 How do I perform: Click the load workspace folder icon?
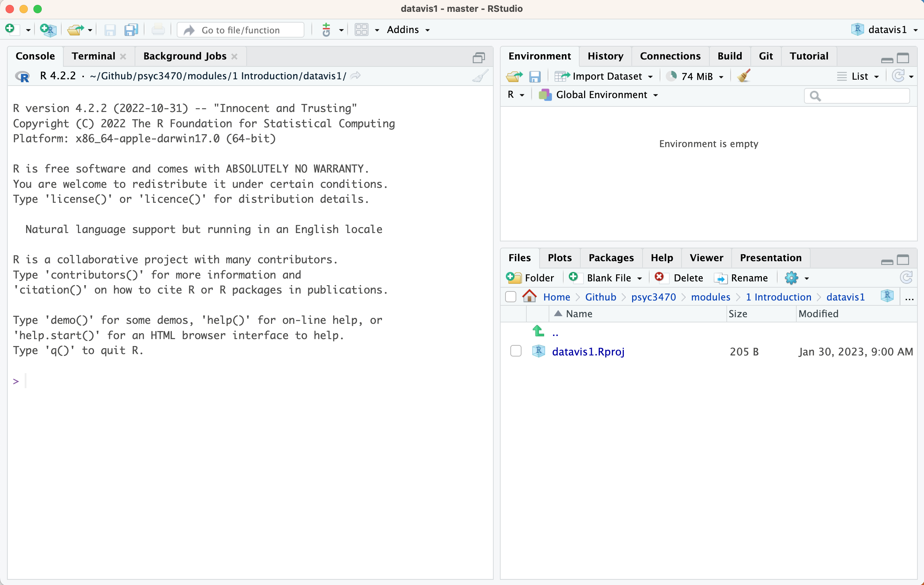click(514, 76)
